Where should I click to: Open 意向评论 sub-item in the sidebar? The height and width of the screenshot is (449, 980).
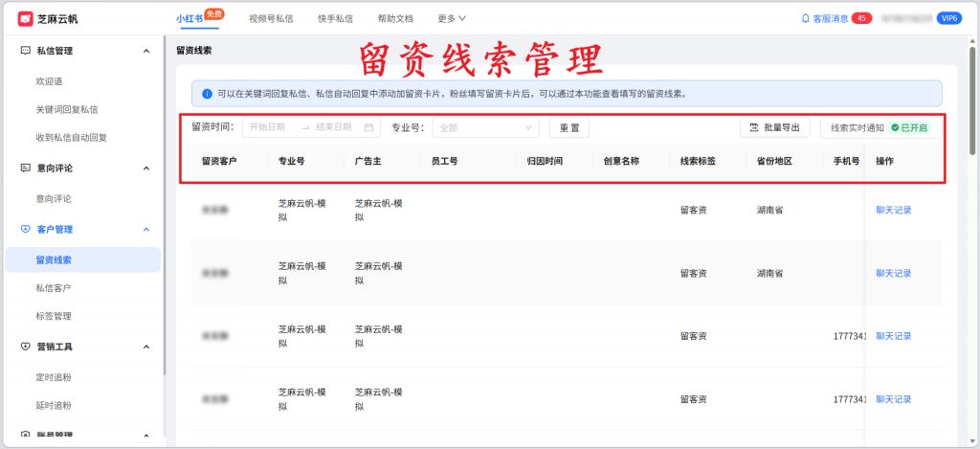click(54, 199)
